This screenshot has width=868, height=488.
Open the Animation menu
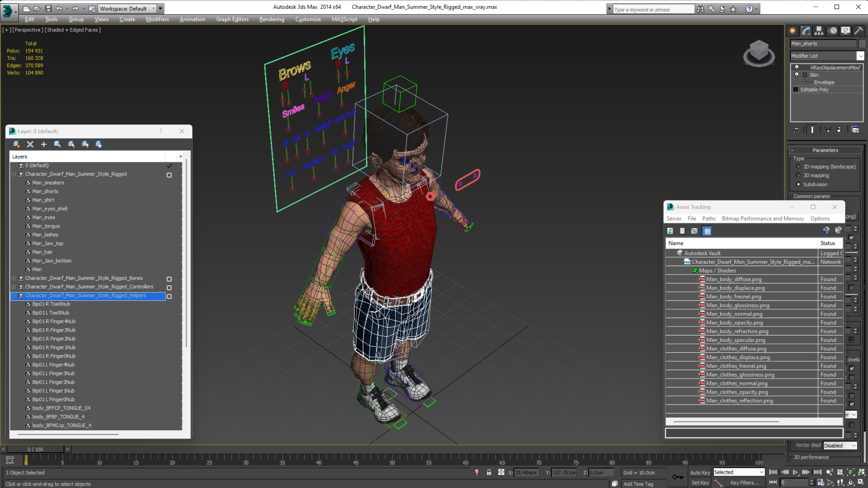click(x=192, y=19)
